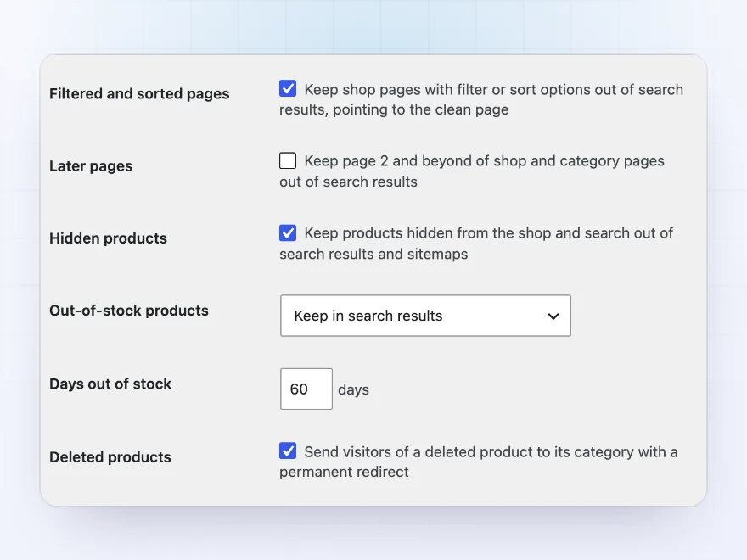Click the 'Deleted products' label
Image resolution: width=747 pixels, height=560 pixels.
(x=110, y=457)
